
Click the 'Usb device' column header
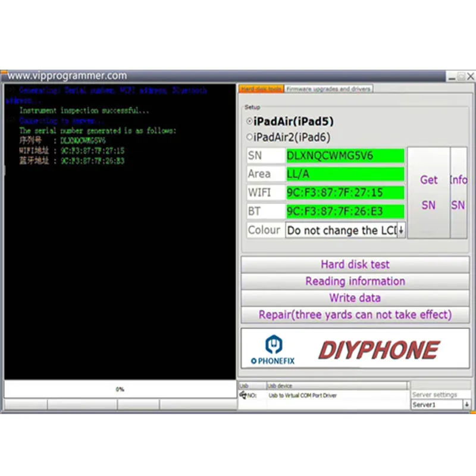[336, 386]
